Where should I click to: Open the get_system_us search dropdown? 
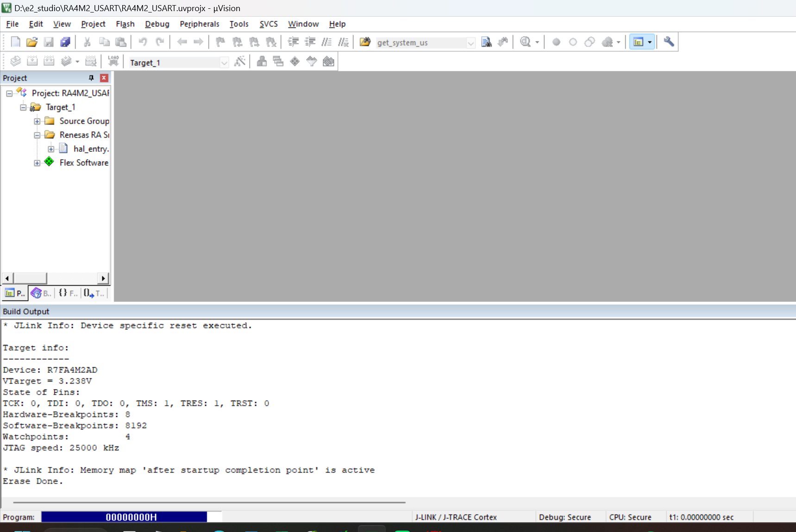[470, 43]
